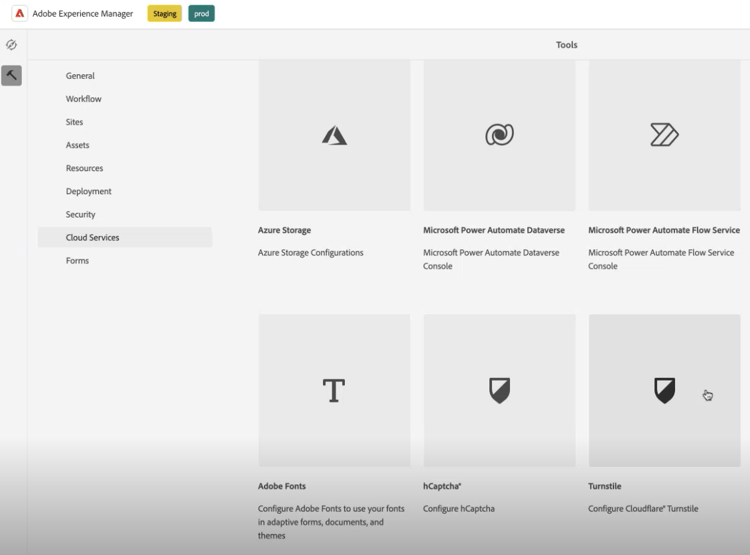Click the Power Automate Flow Service arrow icon

pos(664,134)
